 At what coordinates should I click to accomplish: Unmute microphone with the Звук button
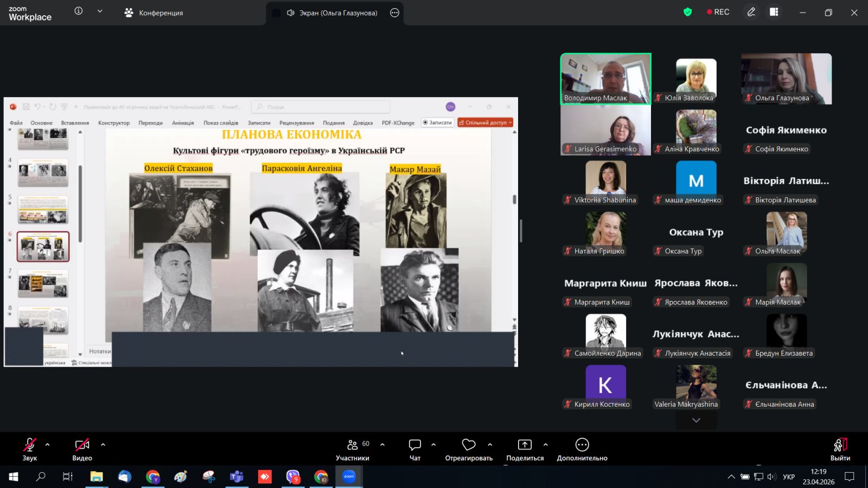(x=30, y=445)
